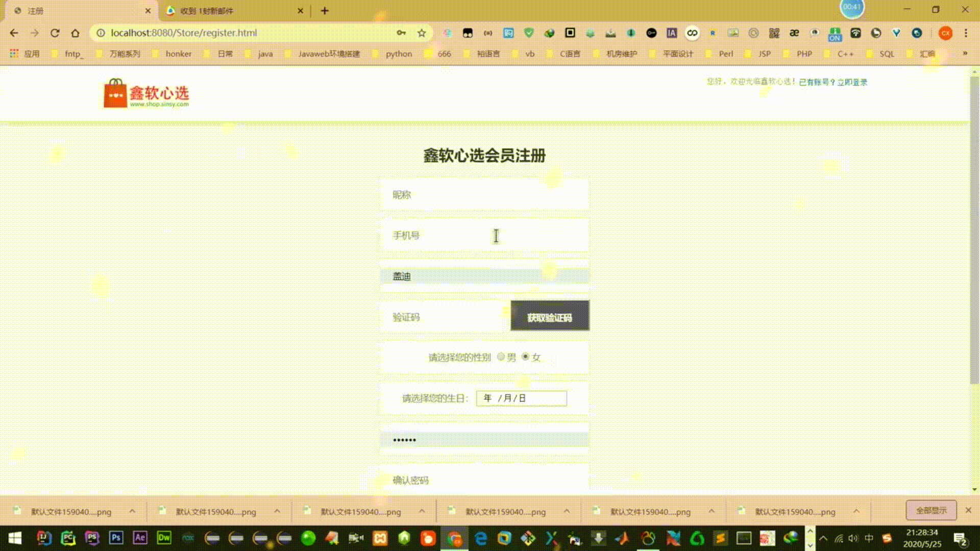Open Dreamweaver from the taskbar

pyautogui.click(x=164, y=538)
